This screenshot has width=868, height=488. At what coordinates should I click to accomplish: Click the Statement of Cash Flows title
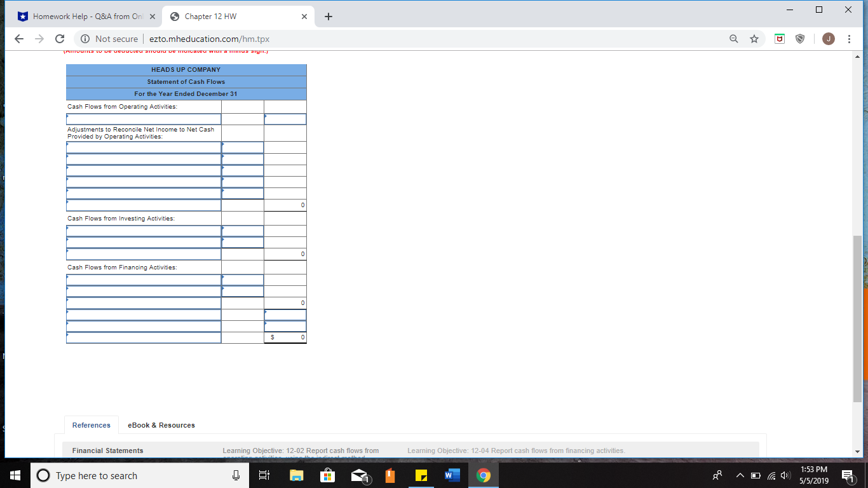click(186, 82)
